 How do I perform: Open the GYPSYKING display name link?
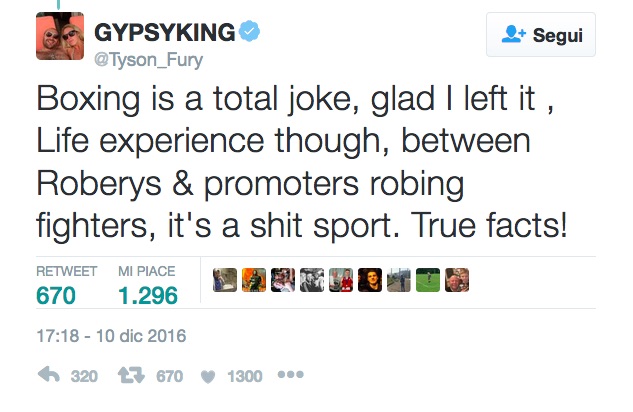(x=164, y=32)
